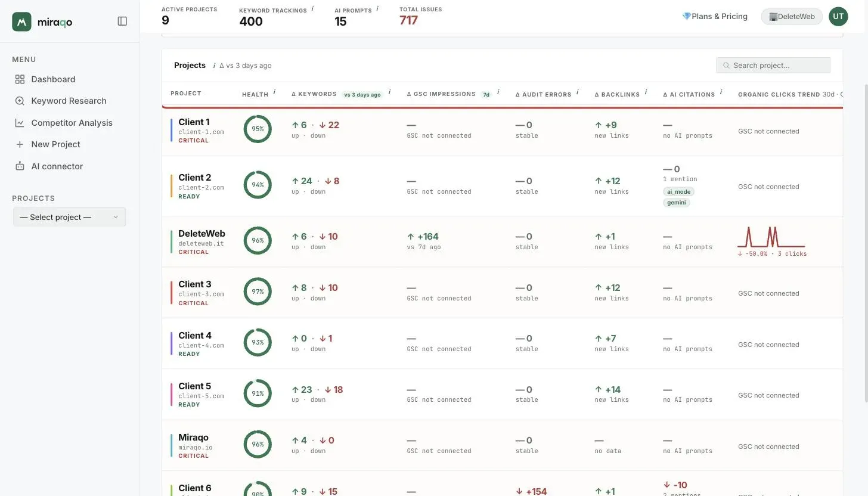Open the Client 5 project

tap(502, 395)
